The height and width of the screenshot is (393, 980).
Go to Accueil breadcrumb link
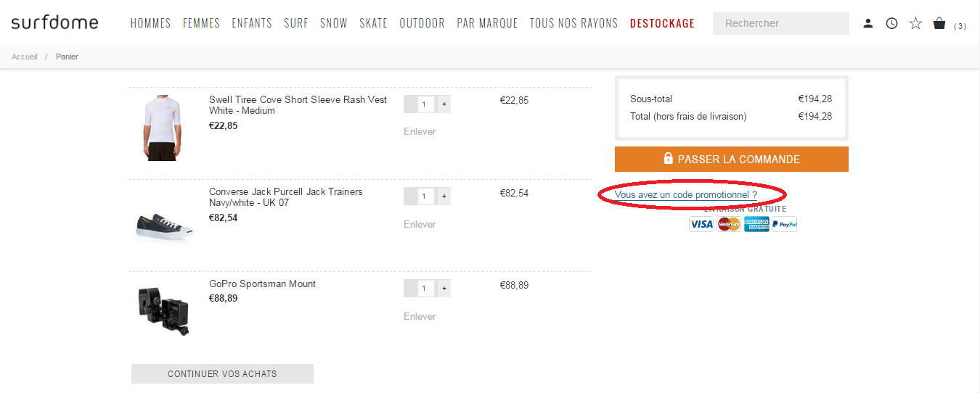25,57
